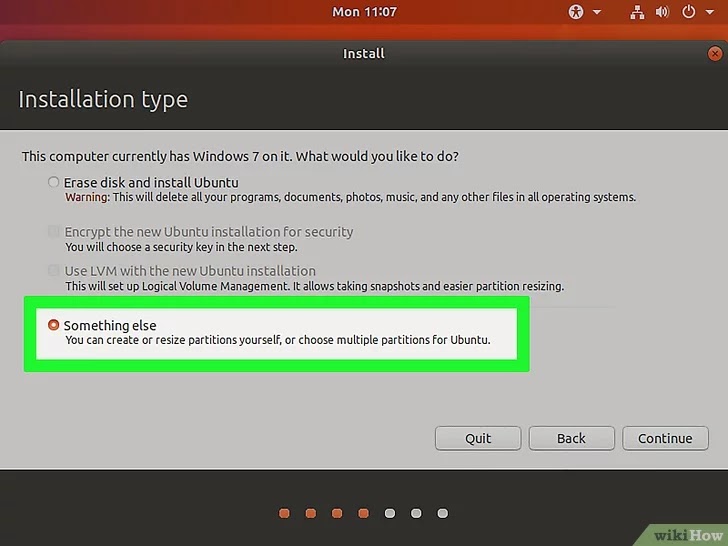
Task: Go Back to the previous step
Action: coord(572,438)
